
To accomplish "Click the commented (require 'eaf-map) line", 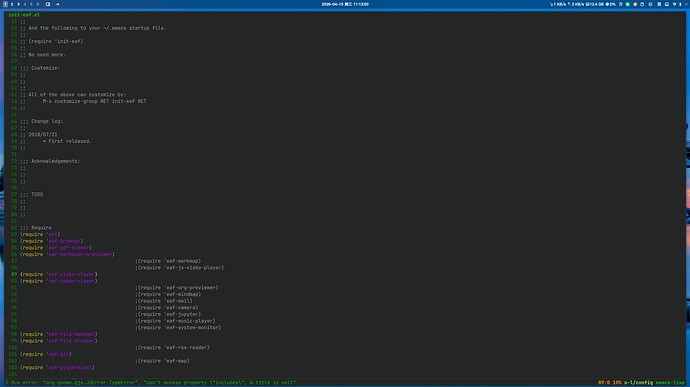I will pyautogui.click(x=162, y=361).
